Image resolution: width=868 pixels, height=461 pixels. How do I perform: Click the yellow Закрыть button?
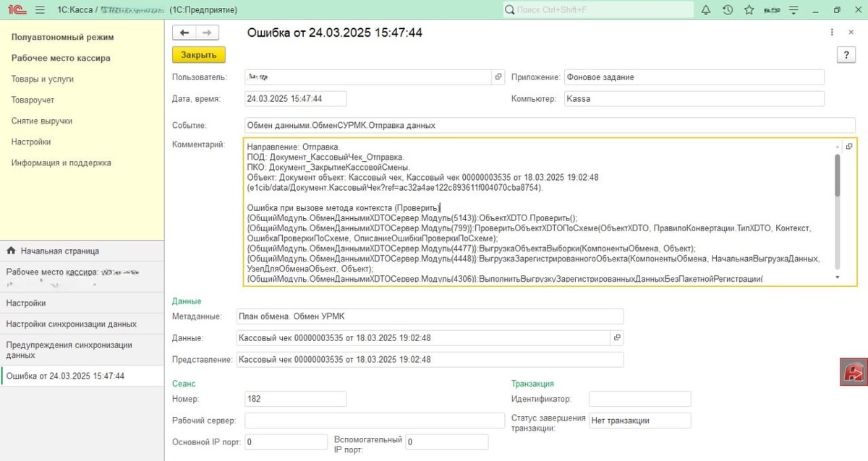pos(199,55)
